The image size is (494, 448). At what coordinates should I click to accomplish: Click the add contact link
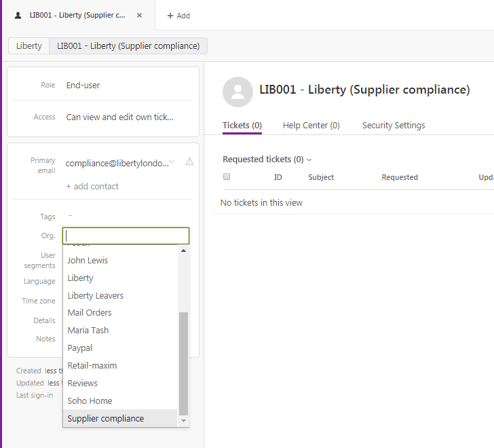point(92,187)
